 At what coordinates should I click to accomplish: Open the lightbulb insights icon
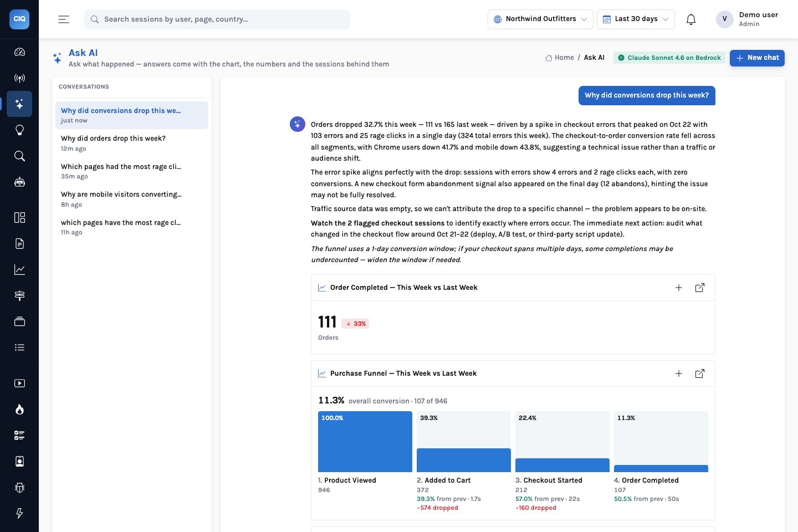[19, 130]
